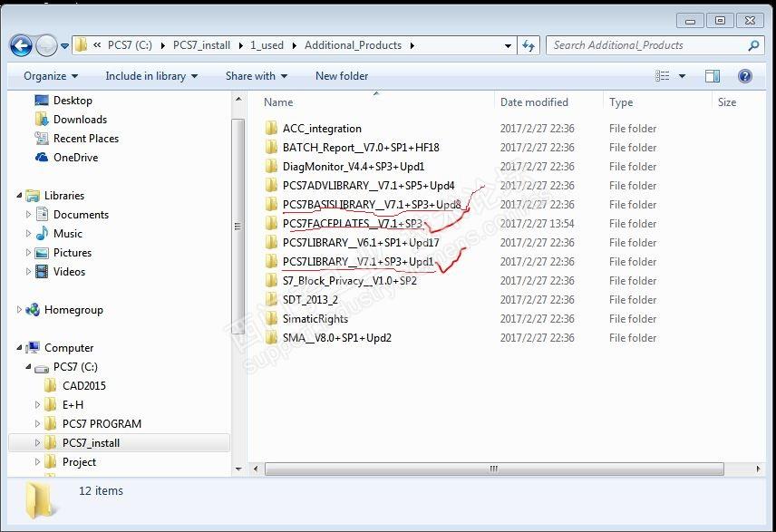The height and width of the screenshot is (532, 776).
Task: Click 1_used in the address breadcrumb
Action: 267,45
